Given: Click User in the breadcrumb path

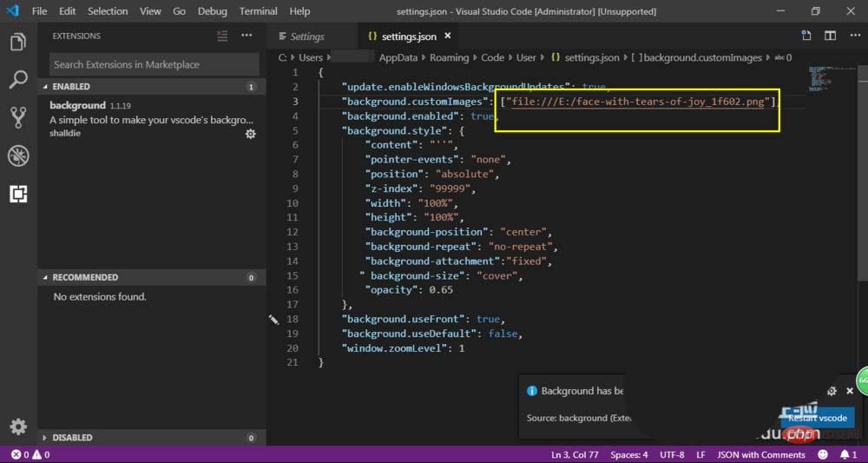Looking at the screenshot, I should (527, 57).
